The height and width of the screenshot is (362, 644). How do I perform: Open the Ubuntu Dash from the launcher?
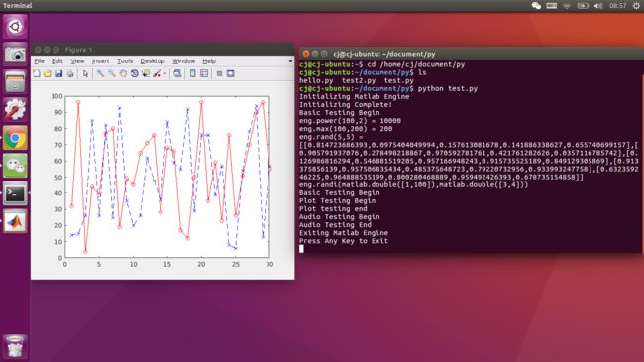click(x=15, y=27)
